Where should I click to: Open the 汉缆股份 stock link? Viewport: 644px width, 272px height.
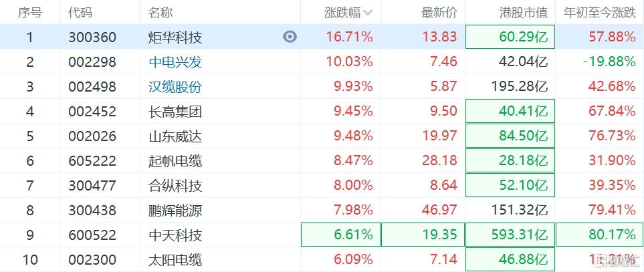click(x=175, y=87)
